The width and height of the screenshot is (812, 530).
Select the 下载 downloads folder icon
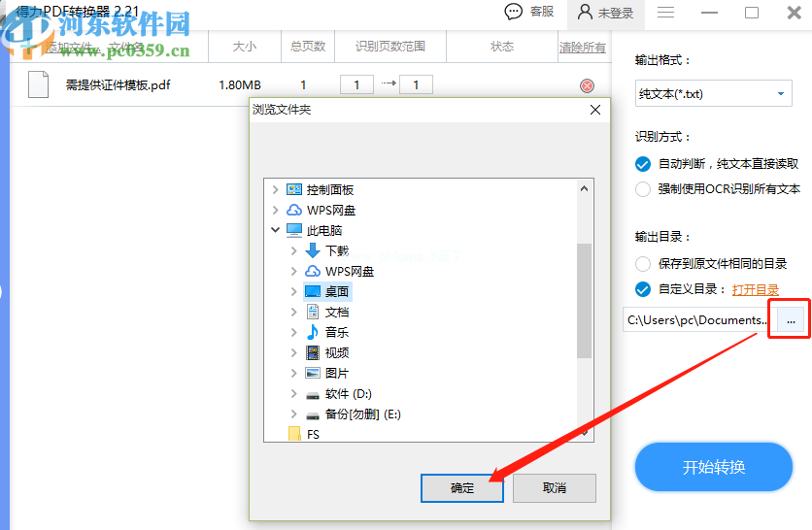[x=313, y=250]
